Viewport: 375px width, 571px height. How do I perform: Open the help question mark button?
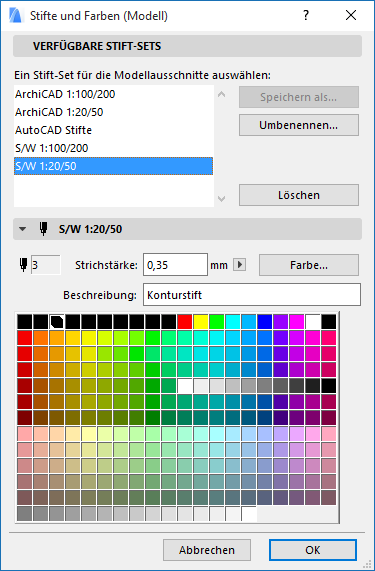(306, 15)
